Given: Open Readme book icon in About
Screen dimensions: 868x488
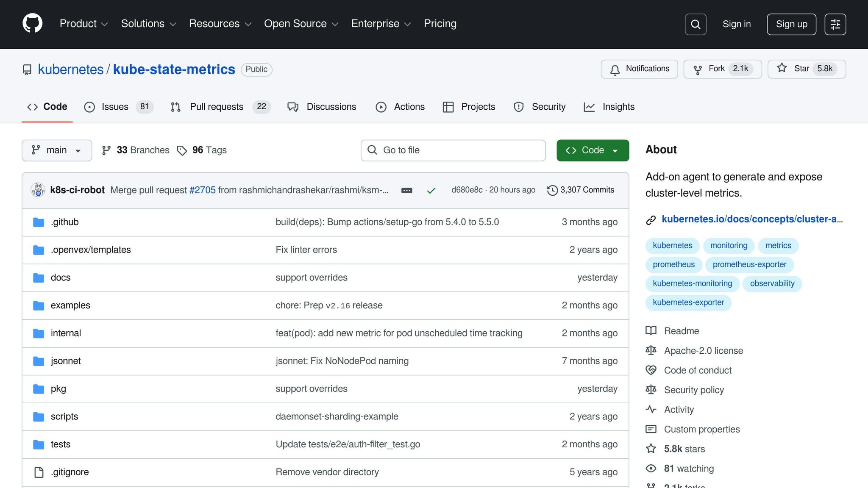Looking at the screenshot, I should (x=651, y=331).
